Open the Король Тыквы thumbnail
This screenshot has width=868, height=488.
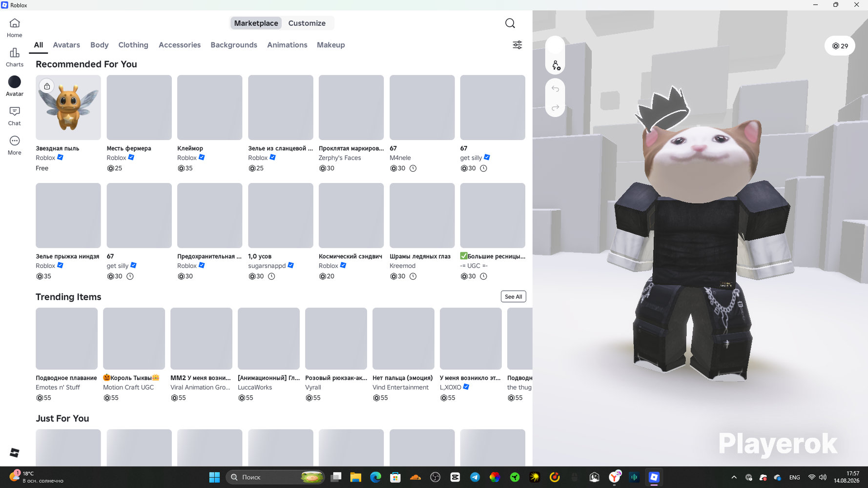tap(134, 338)
